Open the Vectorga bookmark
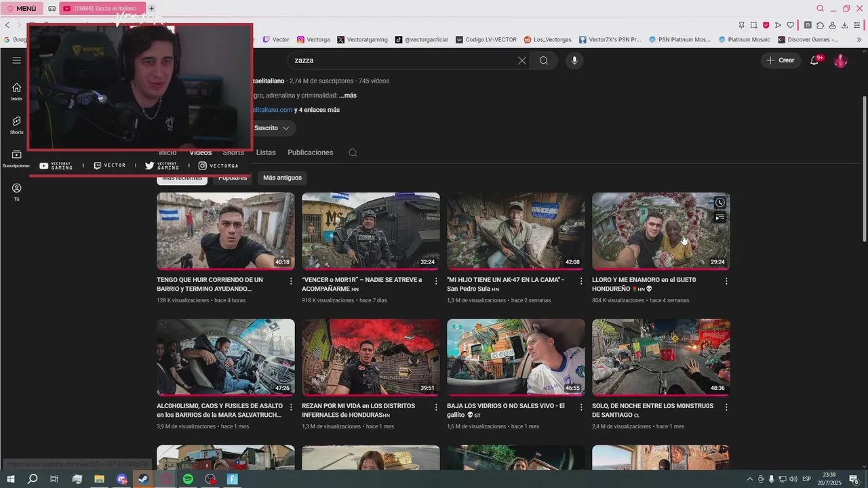868x488 pixels. (x=314, y=39)
